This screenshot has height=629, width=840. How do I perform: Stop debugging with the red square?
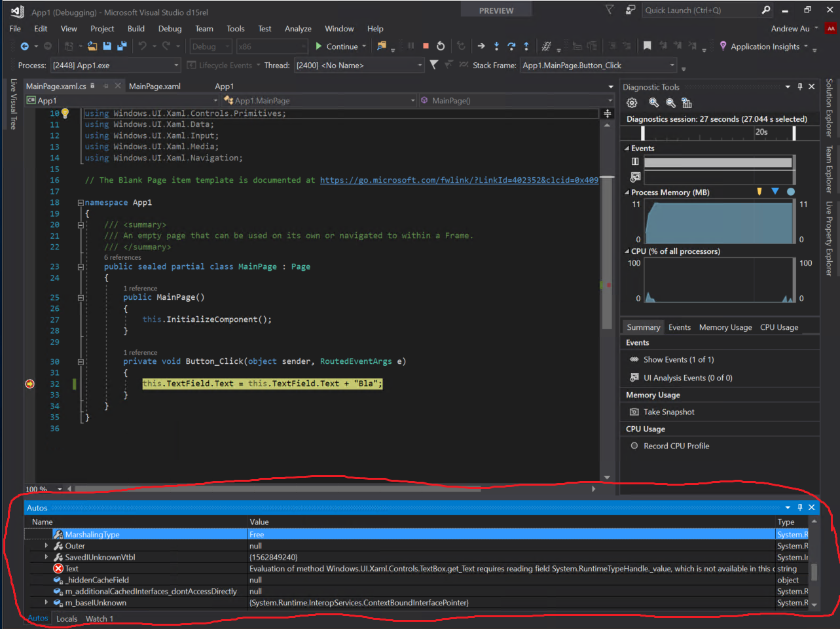pyautogui.click(x=426, y=46)
